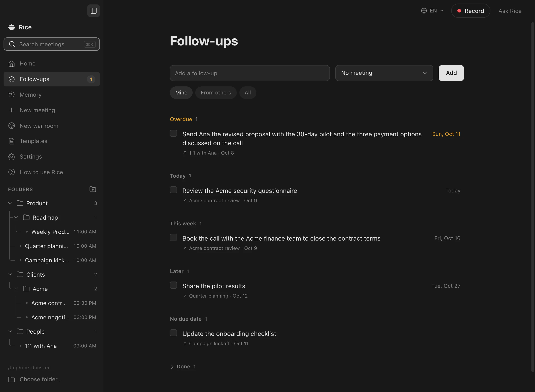Click the arrow icon beside Campaign kickoff · Oct 11
The width and height of the screenshot is (535, 392).
pos(185,343)
